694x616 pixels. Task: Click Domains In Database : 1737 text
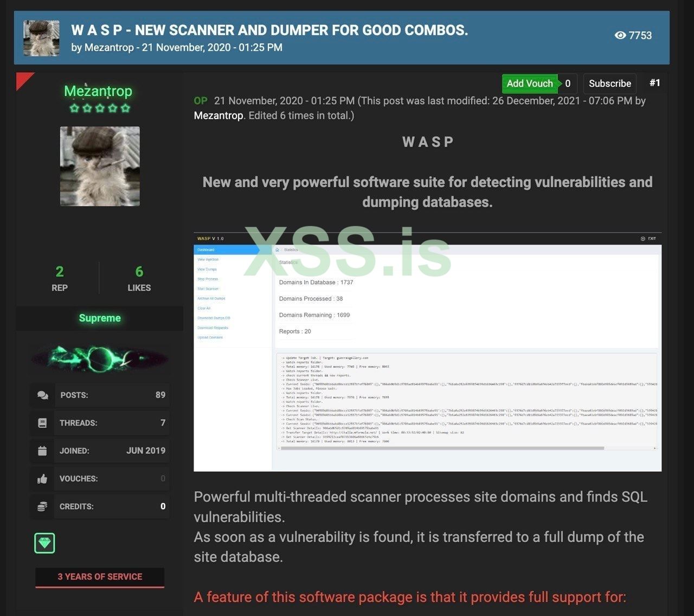click(316, 283)
